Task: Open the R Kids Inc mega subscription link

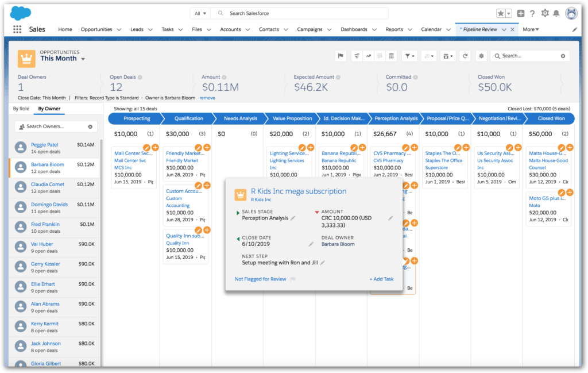Action: pos(299,191)
